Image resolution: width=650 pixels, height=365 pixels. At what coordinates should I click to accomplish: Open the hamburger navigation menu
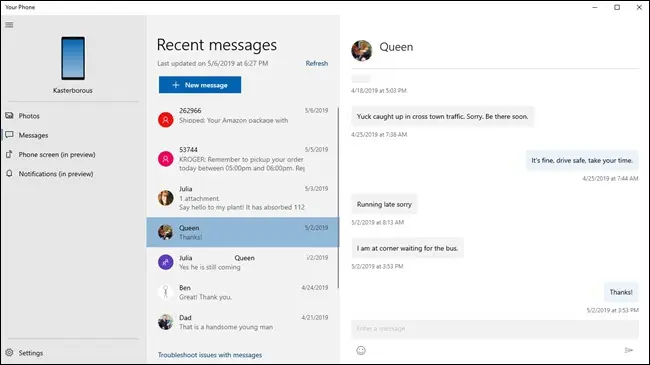coord(9,25)
